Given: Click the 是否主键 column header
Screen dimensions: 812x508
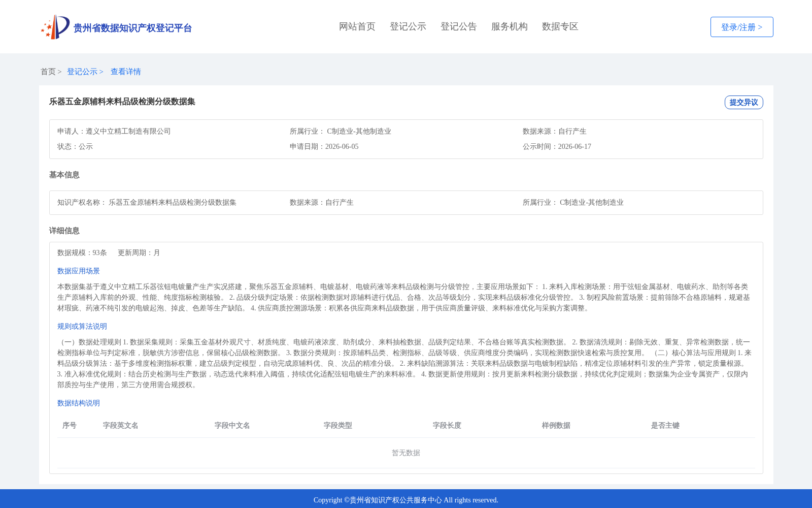Looking at the screenshot, I should point(665,425).
